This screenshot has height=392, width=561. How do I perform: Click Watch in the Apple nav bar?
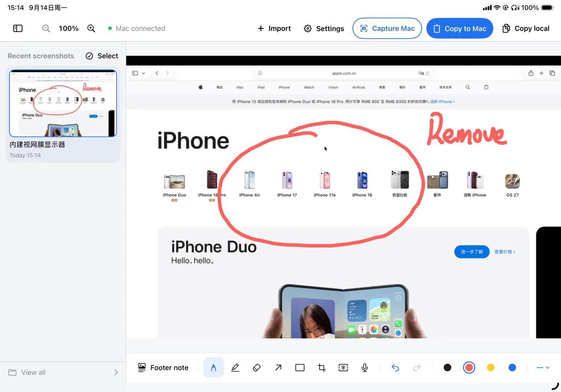[x=309, y=87]
